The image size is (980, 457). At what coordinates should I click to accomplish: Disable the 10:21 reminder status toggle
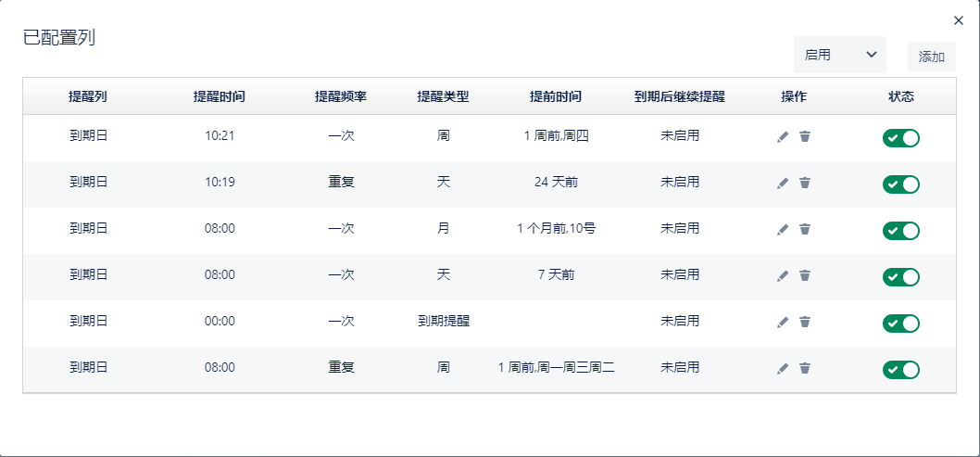900,138
